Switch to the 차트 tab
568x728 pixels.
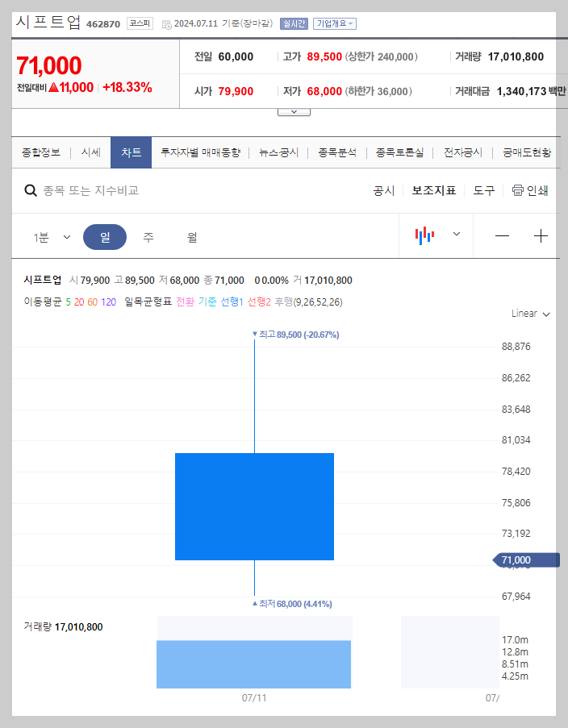(x=131, y=152)
